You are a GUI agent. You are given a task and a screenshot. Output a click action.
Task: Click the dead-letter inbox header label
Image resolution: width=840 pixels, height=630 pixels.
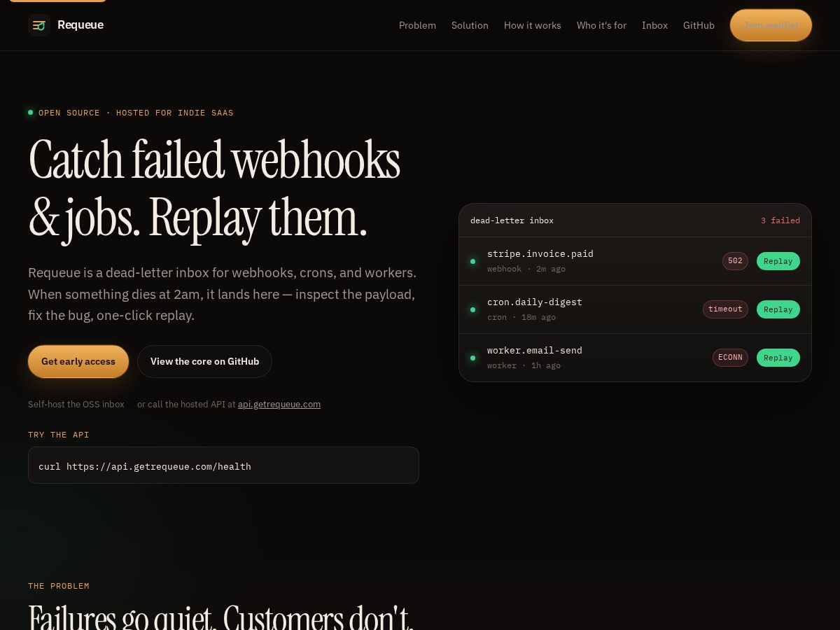[x=512, y=220]
